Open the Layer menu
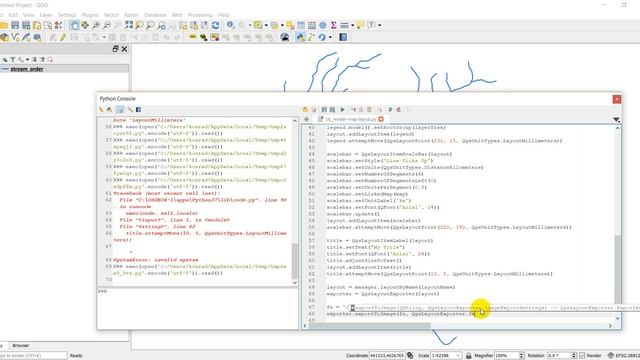The width and height of the screenshot is (640, 360). point(46,15)
